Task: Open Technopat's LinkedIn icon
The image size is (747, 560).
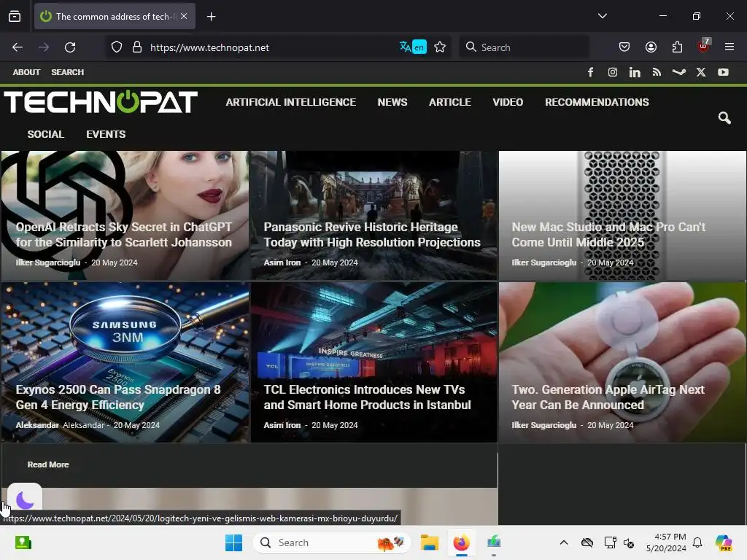Action: click(635, 72)
